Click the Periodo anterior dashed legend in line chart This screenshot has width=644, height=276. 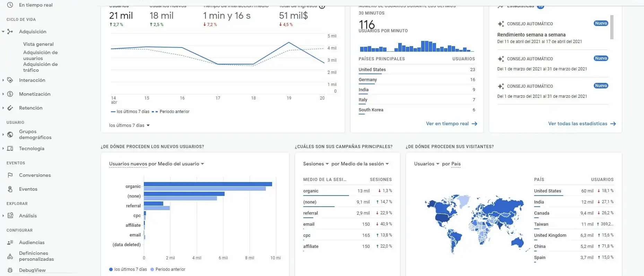pos(155,112)
